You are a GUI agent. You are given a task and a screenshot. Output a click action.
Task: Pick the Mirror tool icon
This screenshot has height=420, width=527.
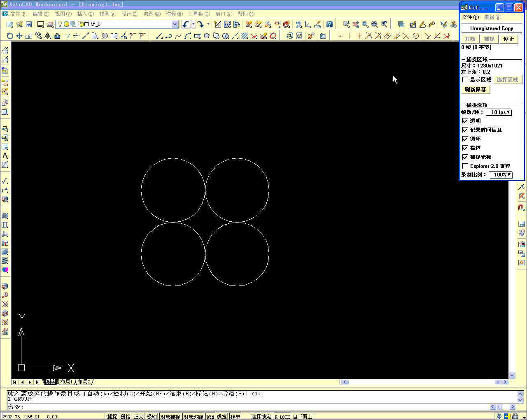pyautogui.click(x=48, y=36)
